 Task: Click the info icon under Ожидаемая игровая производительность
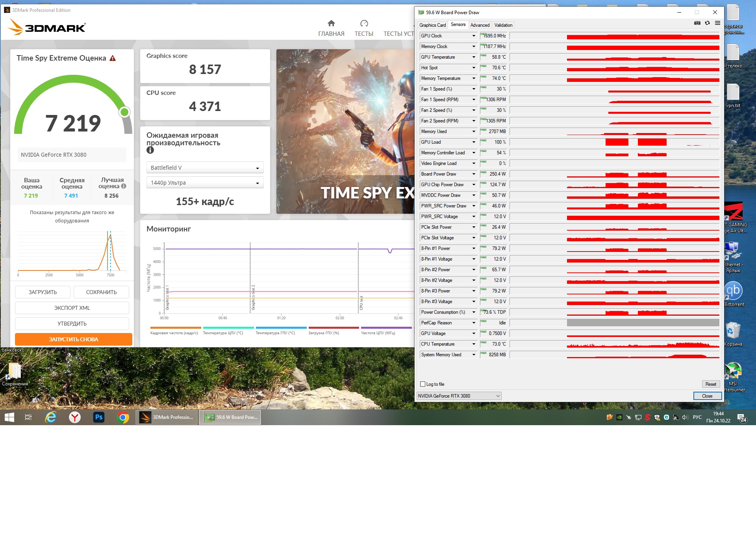150,150
